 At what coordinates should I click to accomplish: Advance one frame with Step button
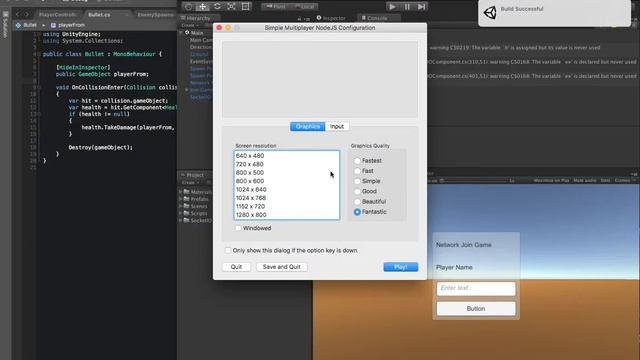pos(421,7)
